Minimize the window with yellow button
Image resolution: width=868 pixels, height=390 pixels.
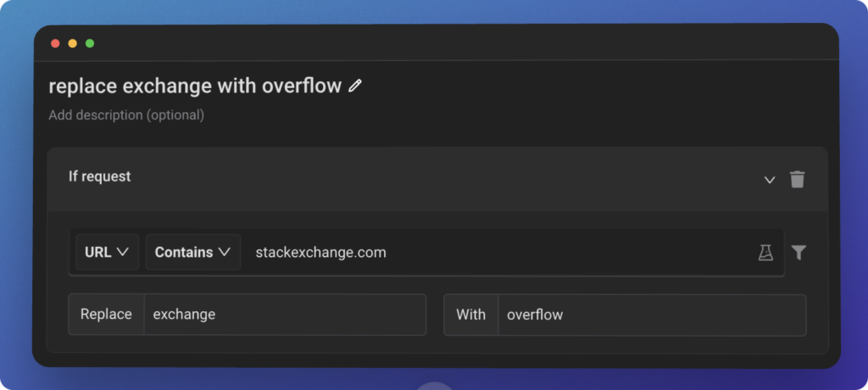73,43
